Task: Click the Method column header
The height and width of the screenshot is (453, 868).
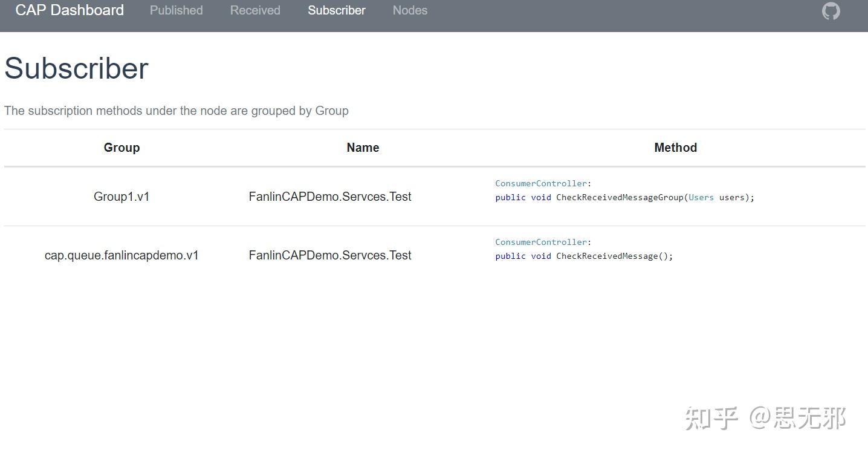Action: click(x=675, y=148)
